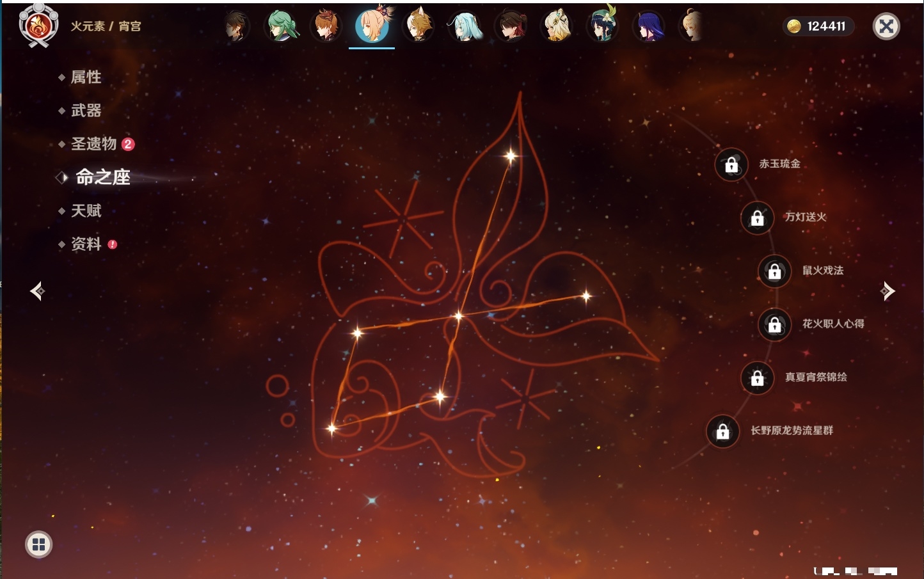
Task: Open the 天赋 talents page
Action: pyautogui.click(x=86, y=210)
